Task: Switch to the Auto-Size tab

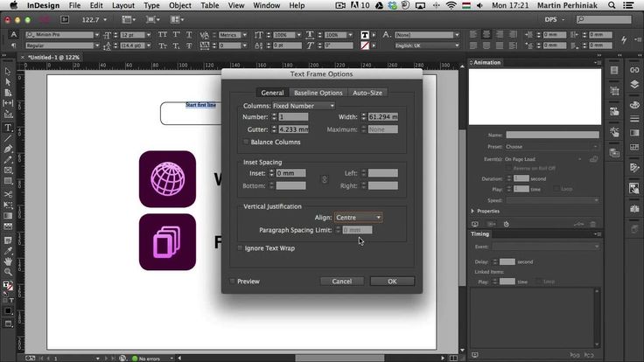Action: point(367,93)
